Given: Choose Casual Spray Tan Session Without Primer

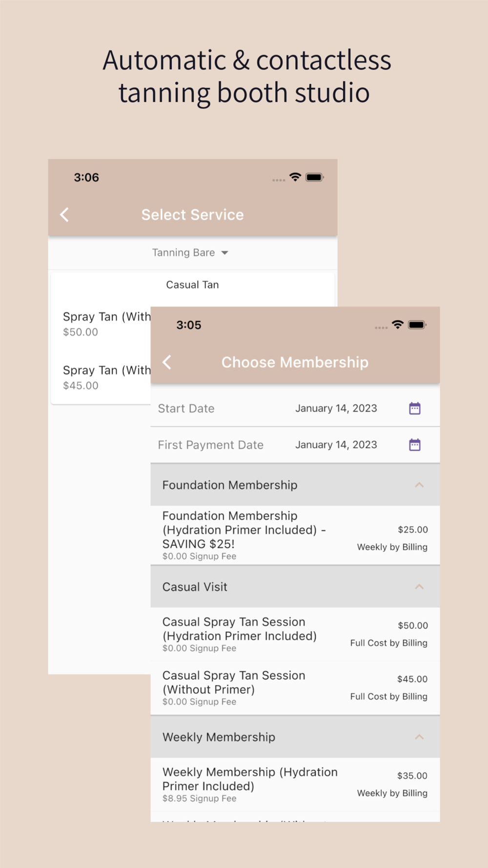Looking at the screenshot, I should coord(295,688).
